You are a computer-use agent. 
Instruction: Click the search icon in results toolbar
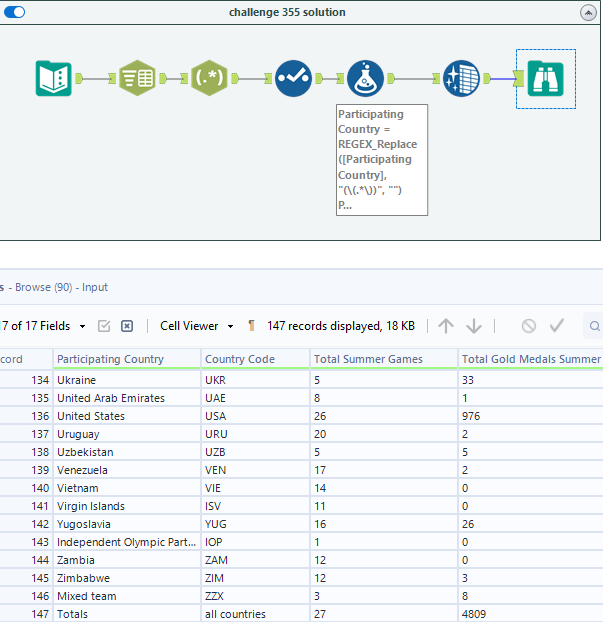pyautogui.click(x=595, y=326)
